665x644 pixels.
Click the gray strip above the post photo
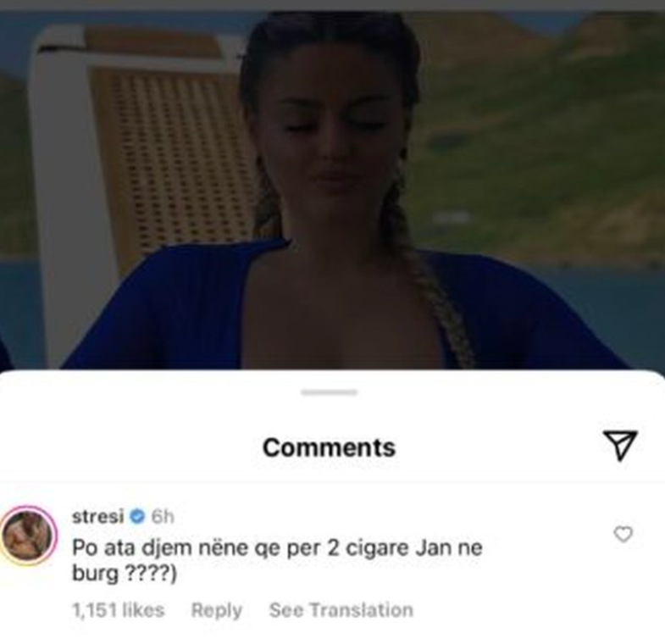point(332,5)
